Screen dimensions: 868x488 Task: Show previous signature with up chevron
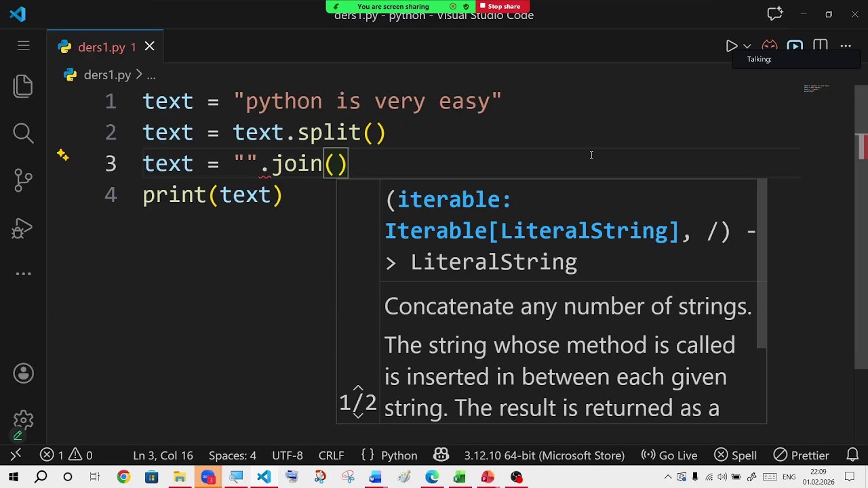358,389
